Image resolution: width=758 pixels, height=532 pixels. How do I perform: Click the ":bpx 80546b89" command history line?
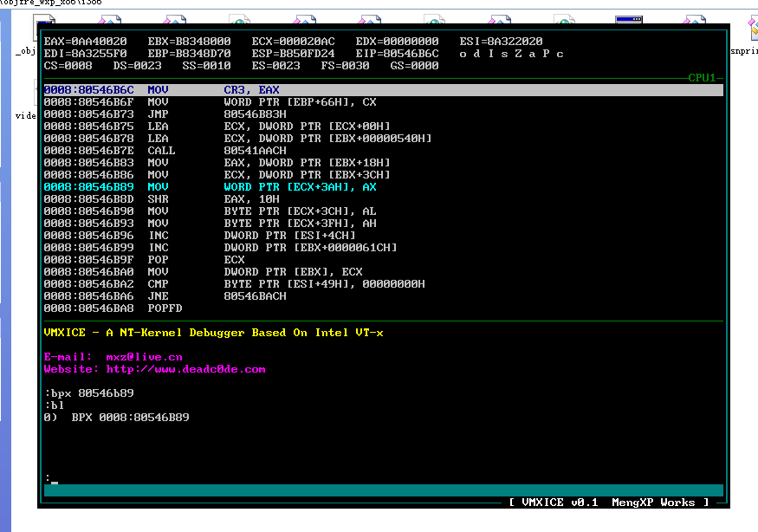[88, 393]
